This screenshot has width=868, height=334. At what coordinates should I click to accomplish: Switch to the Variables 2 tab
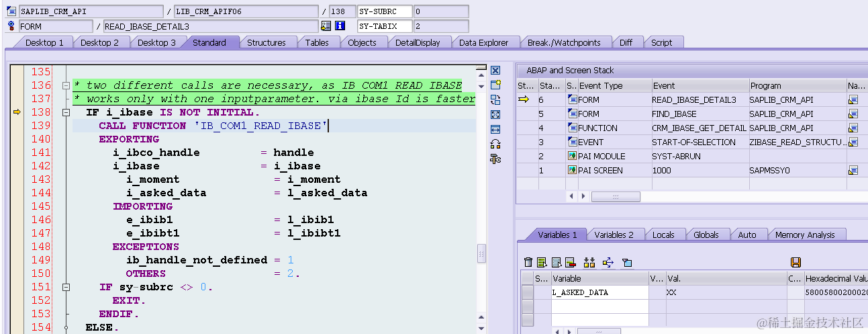coord(614,235)
